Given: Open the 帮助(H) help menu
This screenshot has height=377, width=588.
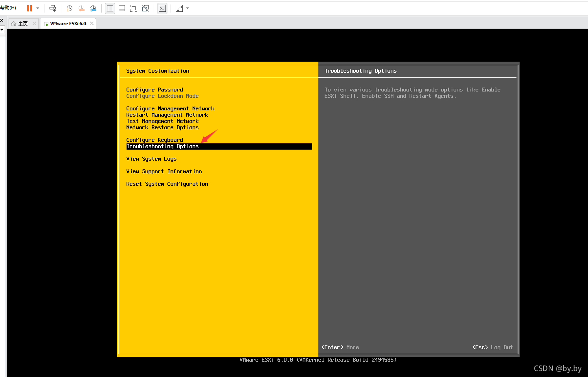Looking at the screenshot, I should pyautogui.click(x=8, y=8).
